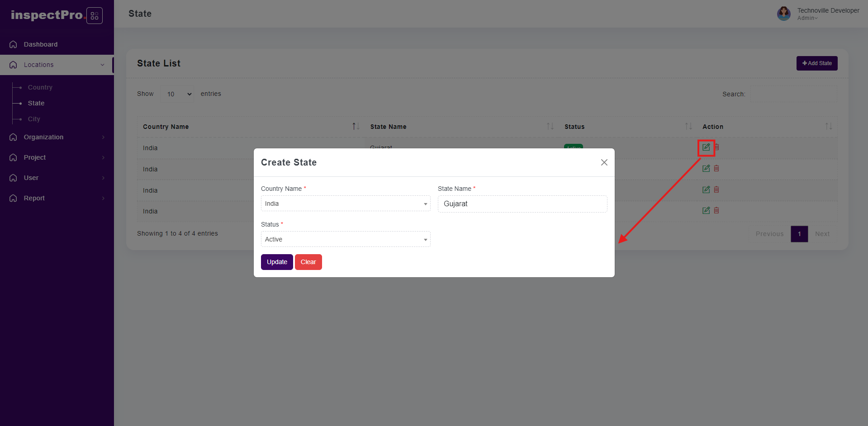The height and width of the screenshot is (426, 868).
Task: Click the Add State button
Action: [816, 63]
